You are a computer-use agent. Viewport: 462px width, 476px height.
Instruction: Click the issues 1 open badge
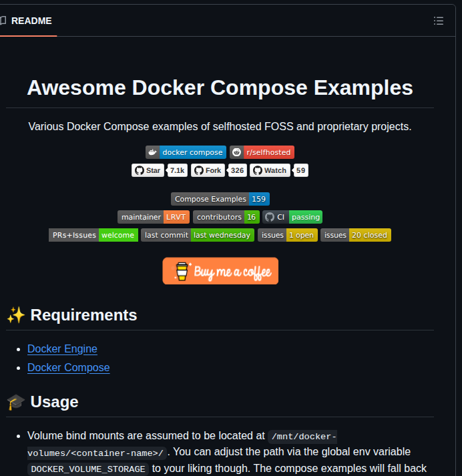[x=288, y=235]
